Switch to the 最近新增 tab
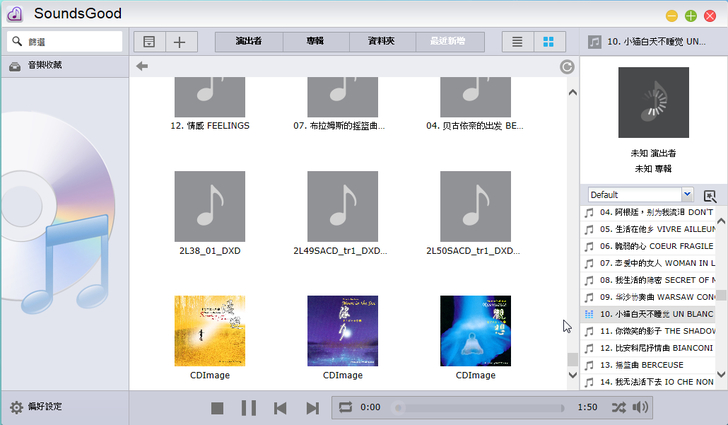The image size is (728, 425). 448,41
